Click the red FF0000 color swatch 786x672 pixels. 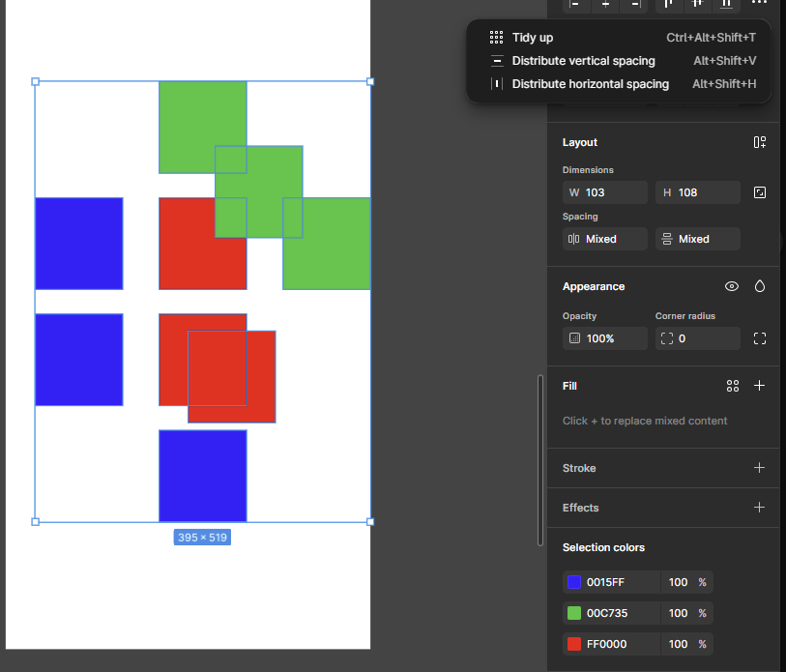574,644
